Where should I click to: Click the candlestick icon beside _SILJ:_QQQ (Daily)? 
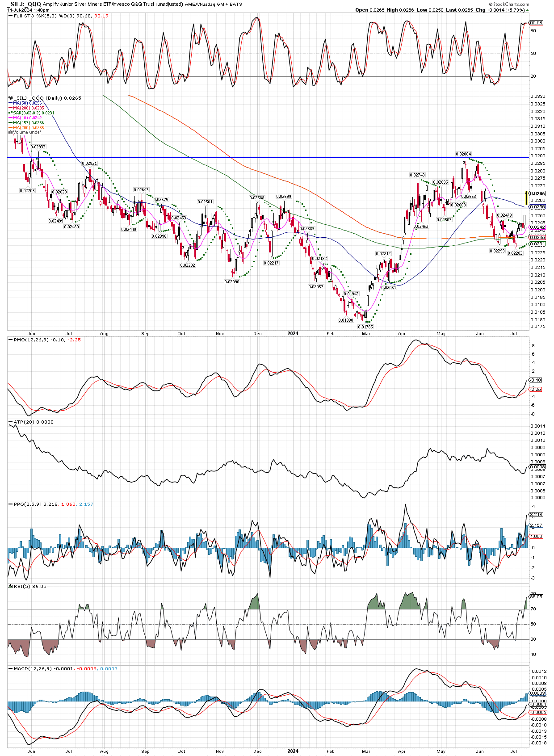pos(11,98)
